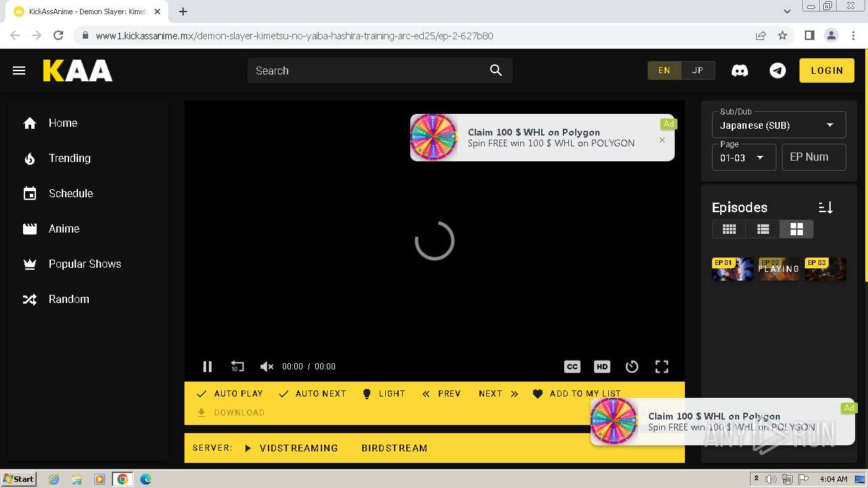The image size is (868, 488).
Task: Switch episodes to list view
Action: [763, 229]
